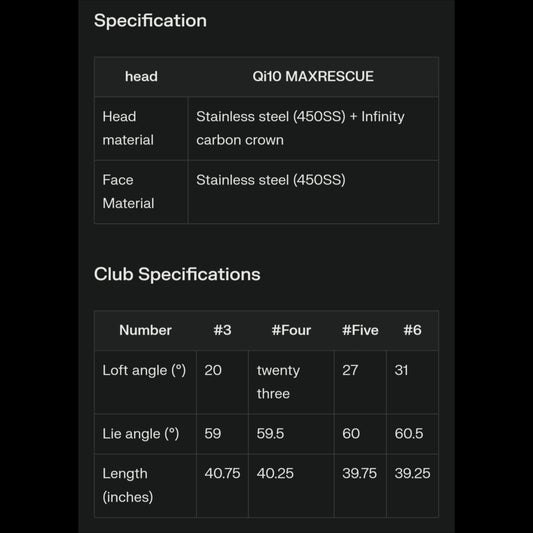
Task: Click the 'head' column header
Action: tap(141, 76)
